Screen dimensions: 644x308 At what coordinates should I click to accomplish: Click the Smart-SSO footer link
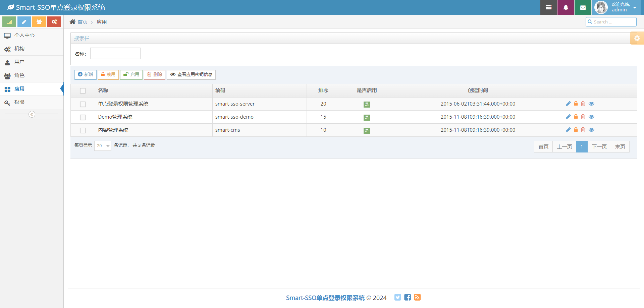pos(325,298)
